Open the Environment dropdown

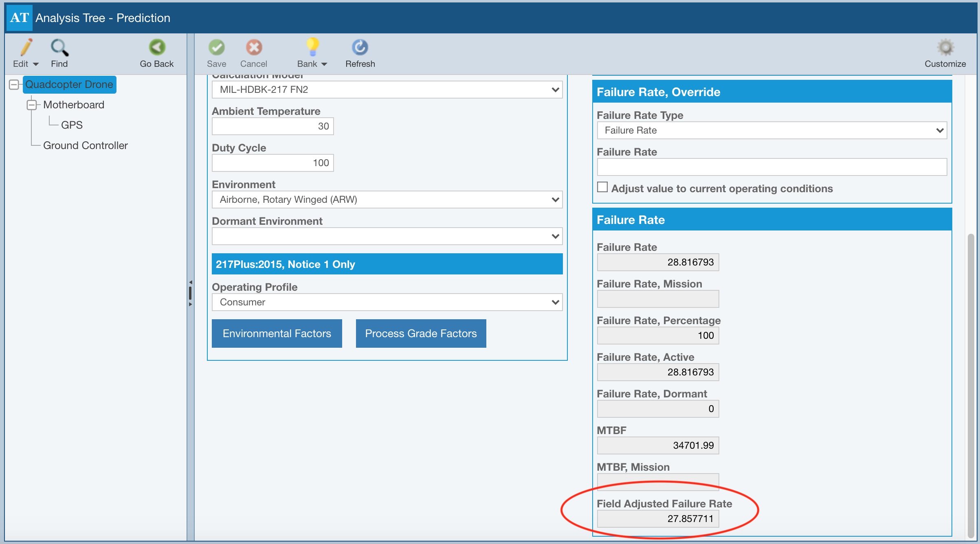[387, 200]
